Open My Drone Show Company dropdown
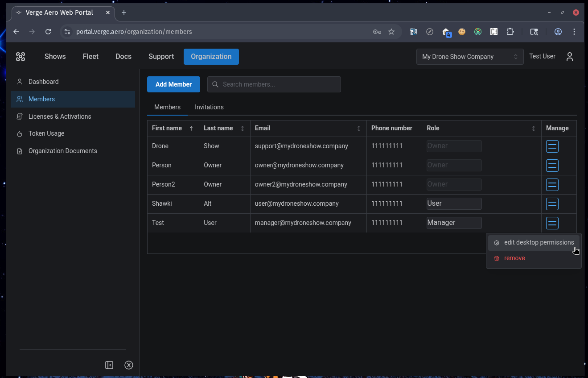This screenshot has height=378, width=588. 469,57
